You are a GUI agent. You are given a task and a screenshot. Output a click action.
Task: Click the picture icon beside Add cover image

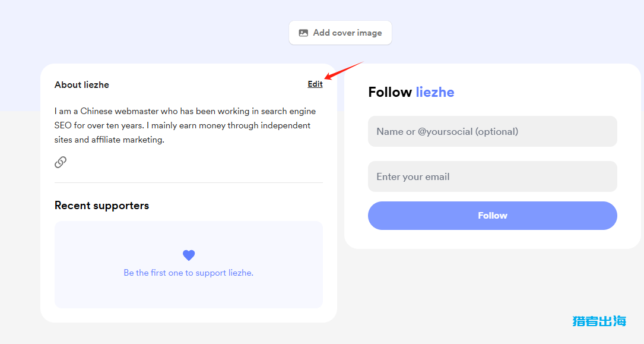(x=303, y=33)
